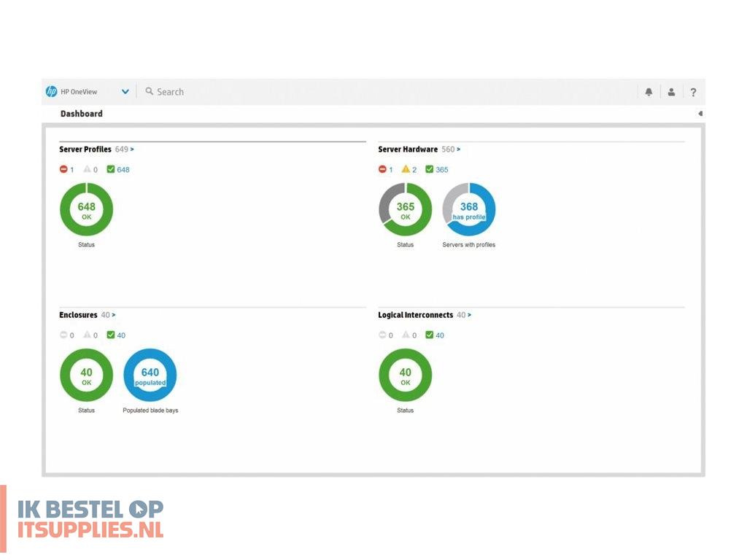Click the Dashboard page title
Image resolution: width=747 pixels, height=560 pixels.
pyautogui.click(x=82, y=114)
